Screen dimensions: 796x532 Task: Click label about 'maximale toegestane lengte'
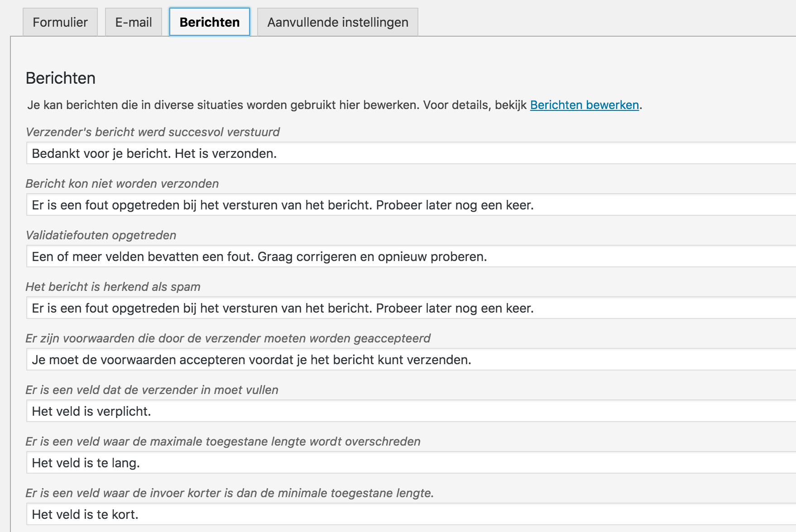click(x=223, y=442)
